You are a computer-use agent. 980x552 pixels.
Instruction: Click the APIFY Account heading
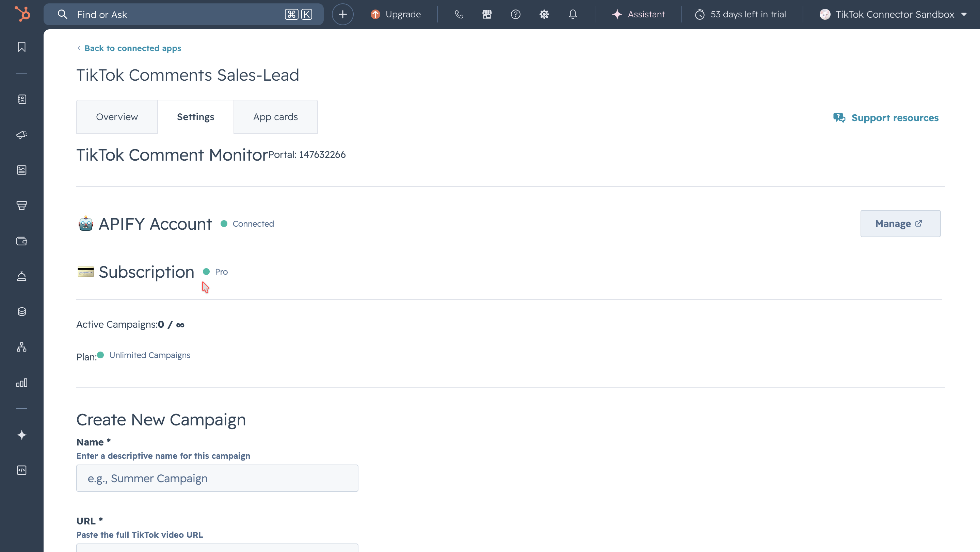click(155, 224)
